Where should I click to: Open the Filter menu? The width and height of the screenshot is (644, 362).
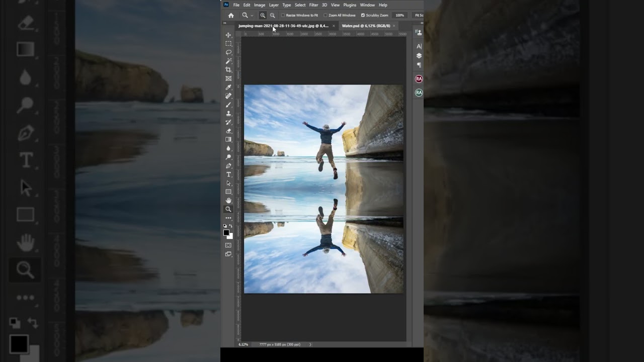coord(313,5)
